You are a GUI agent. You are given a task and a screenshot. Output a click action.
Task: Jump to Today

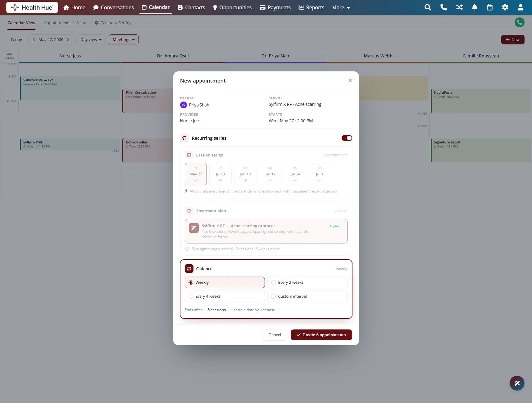pyautogui.click(x=16, y=39)
